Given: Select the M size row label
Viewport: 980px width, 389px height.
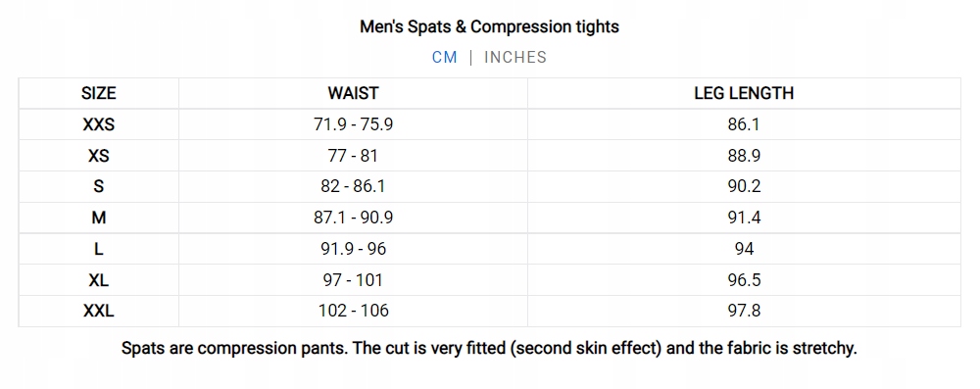Looking at the screenshot, I should point(99,218).
